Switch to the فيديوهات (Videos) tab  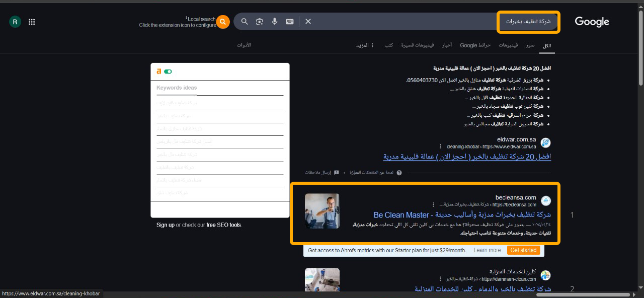[x=508, y=45]
